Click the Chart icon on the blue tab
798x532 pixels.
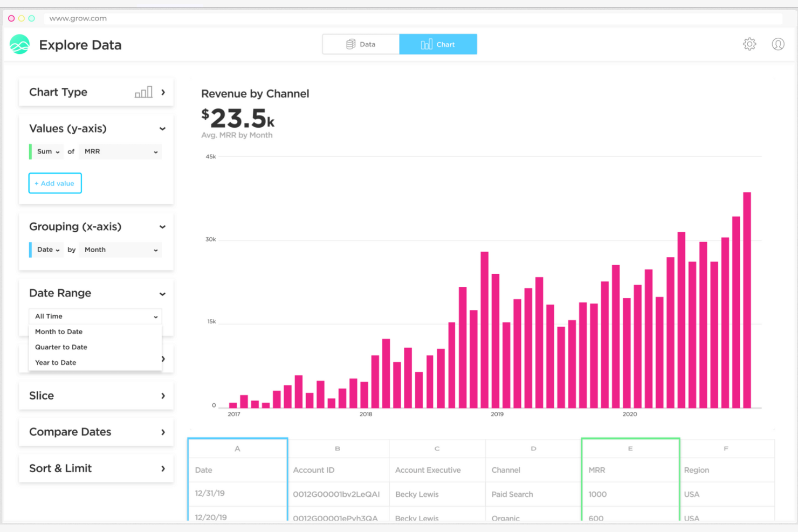tap(427, 44)
